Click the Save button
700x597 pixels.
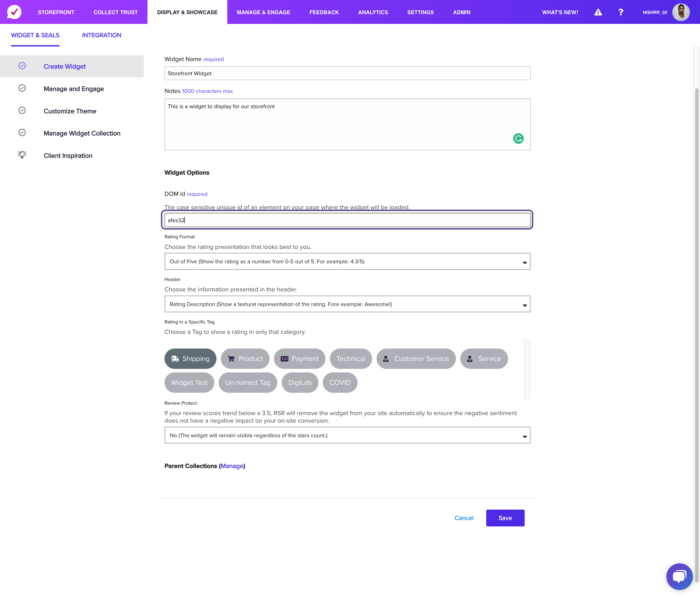[505, 518]
